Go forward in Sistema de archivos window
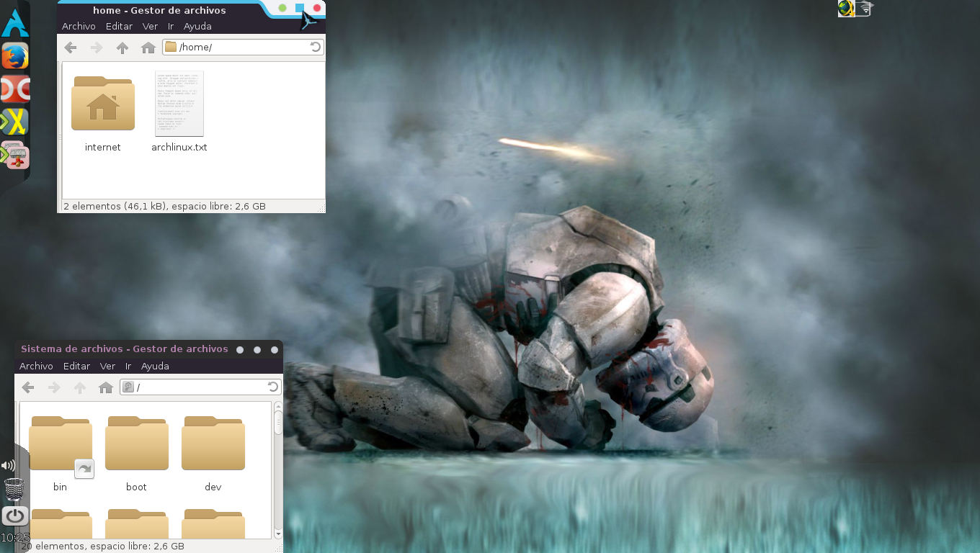 pos(53,387)
